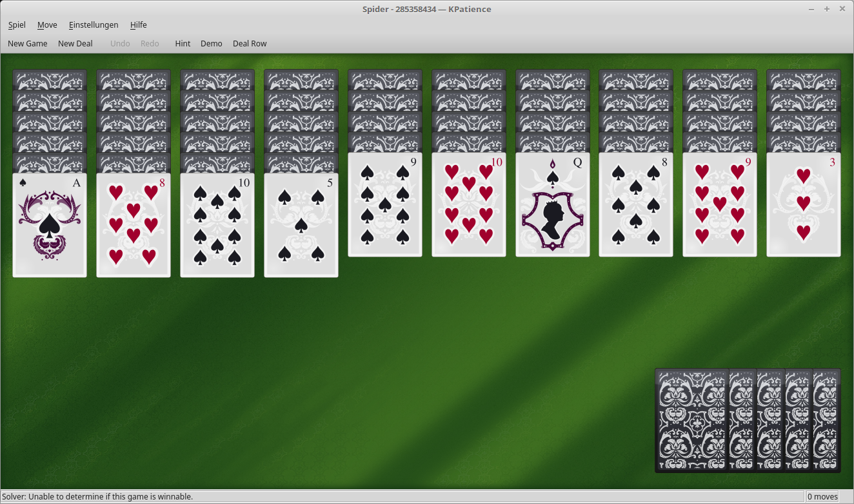This screenshot has width=854, height=504.
Task: Click the front fully visible stock pile deck
Action: pyautogui.click(x=692, y=420)
